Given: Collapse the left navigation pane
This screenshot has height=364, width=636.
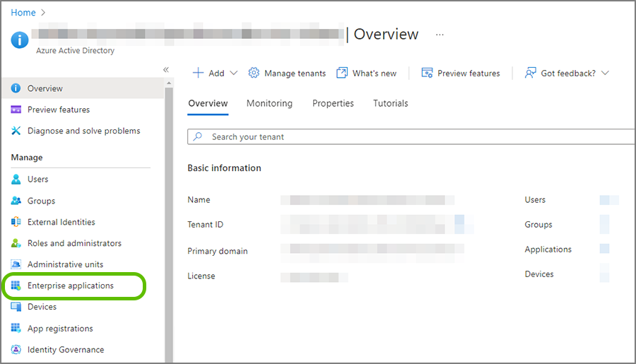Looking at the screenshot, I should pyautogui.click(x=166, y=69).
